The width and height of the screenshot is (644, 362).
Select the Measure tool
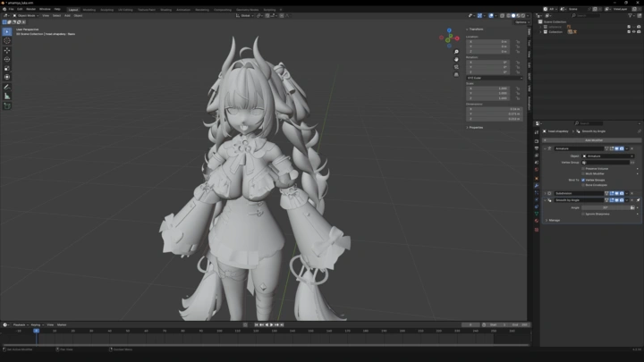(7, 96)
